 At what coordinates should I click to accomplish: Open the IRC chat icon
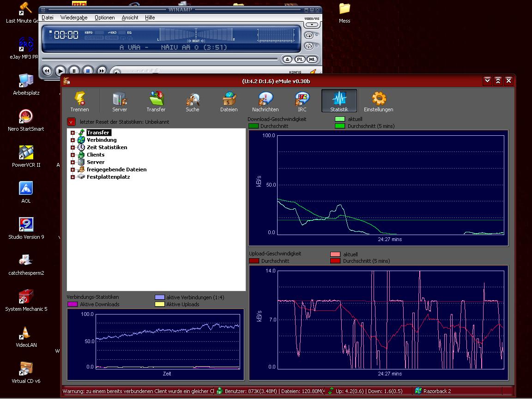coord(302,101)
